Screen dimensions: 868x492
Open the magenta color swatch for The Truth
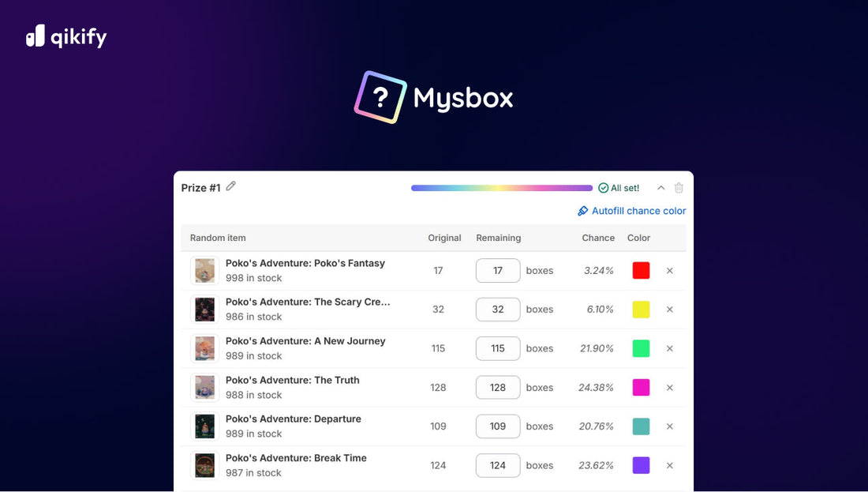pyautogui.click(x=641, y=387)
